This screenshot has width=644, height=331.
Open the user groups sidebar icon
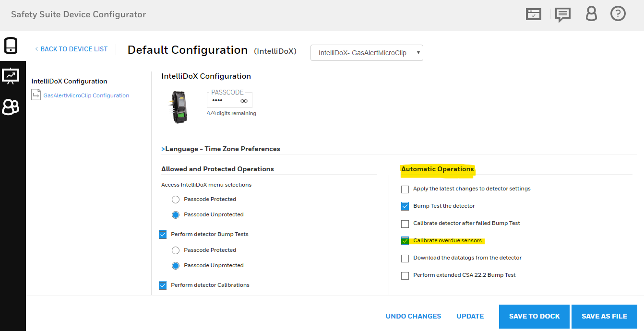[11, 107]
